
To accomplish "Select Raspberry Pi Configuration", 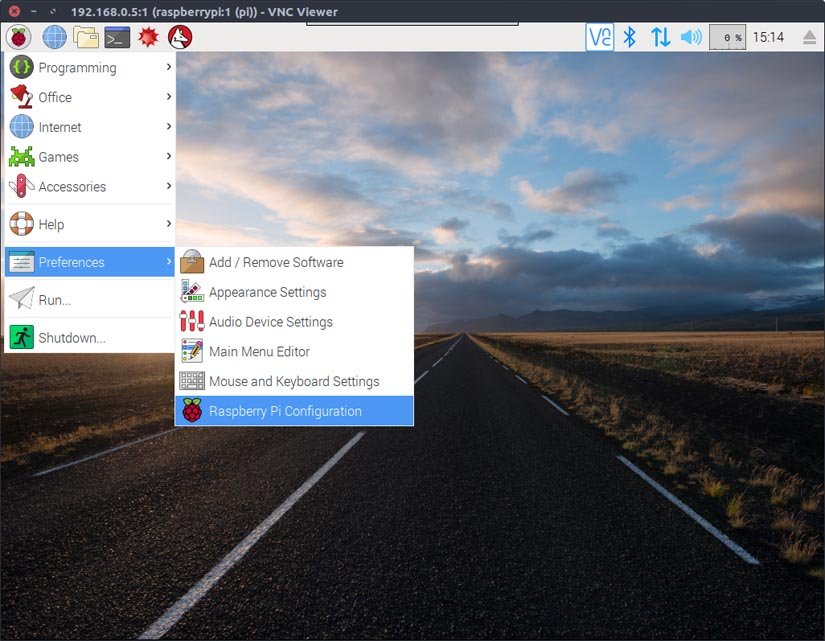I will [285, 411].
